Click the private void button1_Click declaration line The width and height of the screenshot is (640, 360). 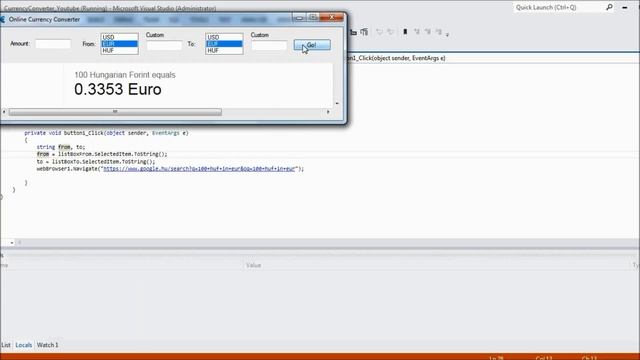click(x=106, y=133)
